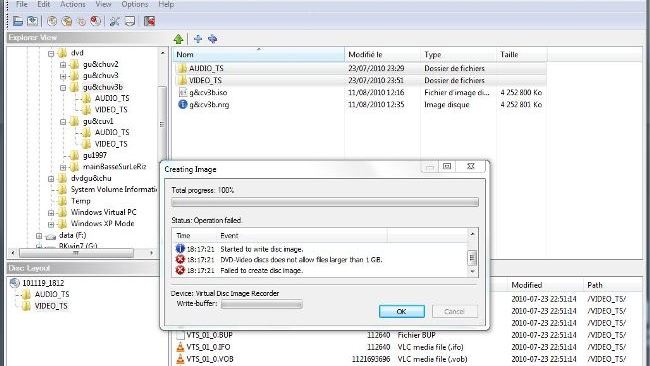Sort files by the Nom column header
The width and height of the screenshot is (650, 366).
point(258,54)
